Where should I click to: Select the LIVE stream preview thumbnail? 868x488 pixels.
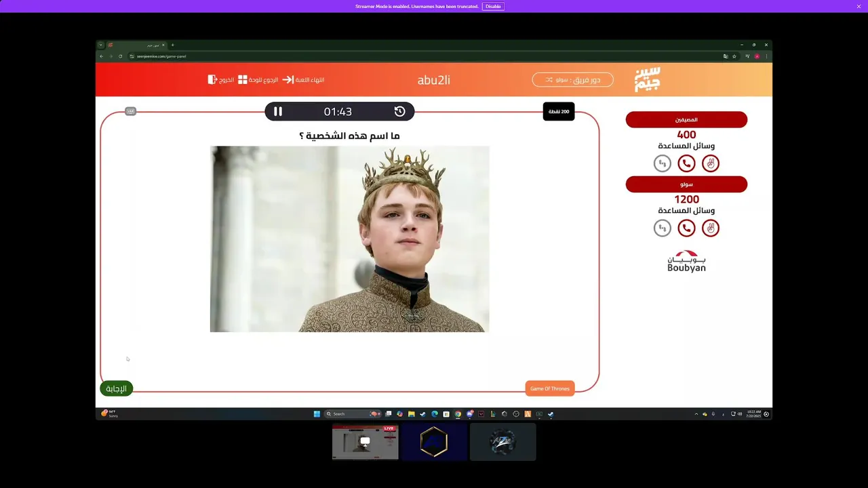pyautogui.click(x=366, y=443)
